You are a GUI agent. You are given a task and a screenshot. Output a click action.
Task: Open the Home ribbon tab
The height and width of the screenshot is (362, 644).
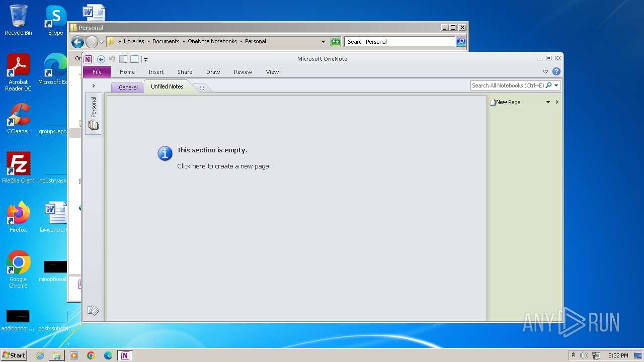pyautogui.click(x=127, y=72)
